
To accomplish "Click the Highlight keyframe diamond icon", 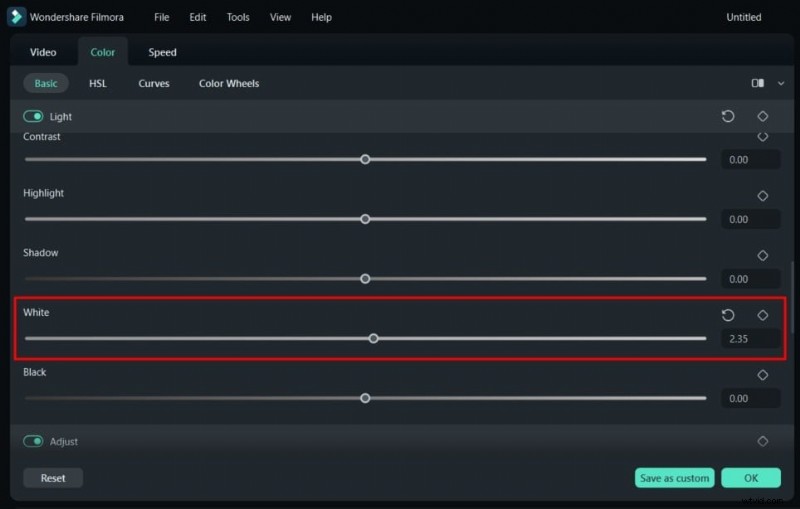I will pos(763,196).
